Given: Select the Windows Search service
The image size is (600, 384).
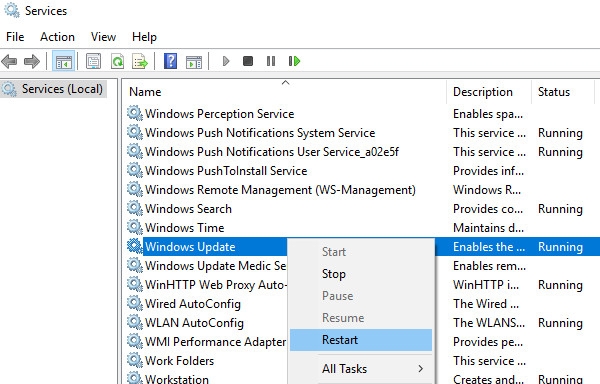Looking at the screenshot, I should [x=188, y=208].
